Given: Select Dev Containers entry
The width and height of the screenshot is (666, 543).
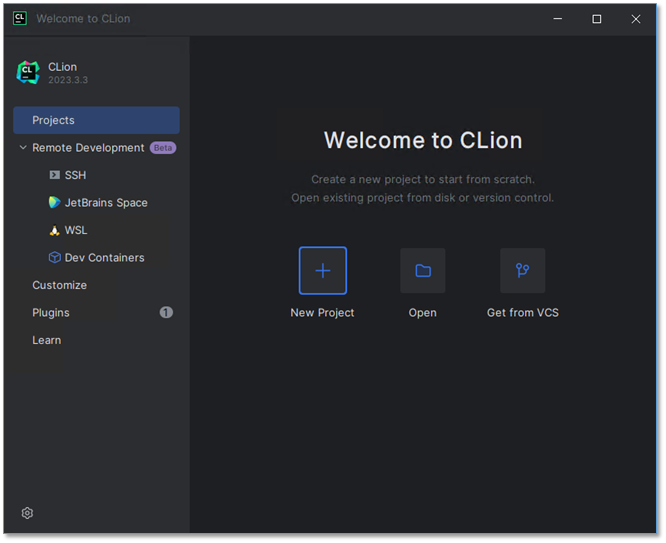Looking at the screenshot, I should click(x=96, y=257).
